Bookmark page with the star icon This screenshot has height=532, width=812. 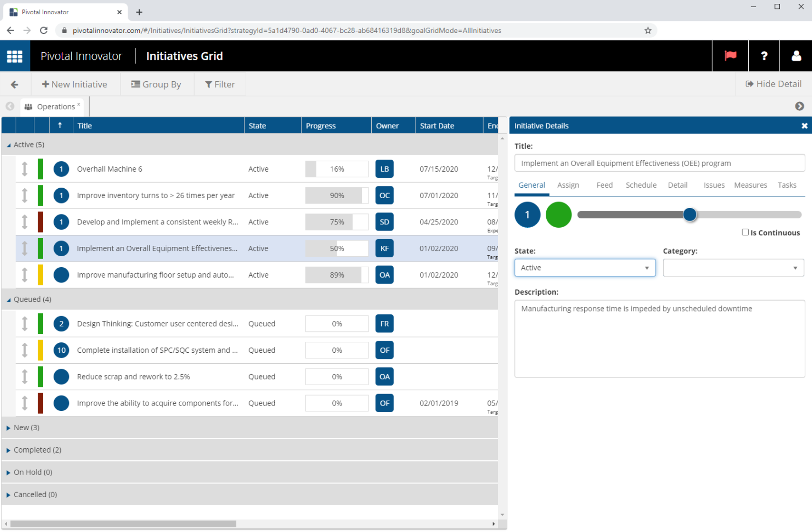tap(648, 30)
